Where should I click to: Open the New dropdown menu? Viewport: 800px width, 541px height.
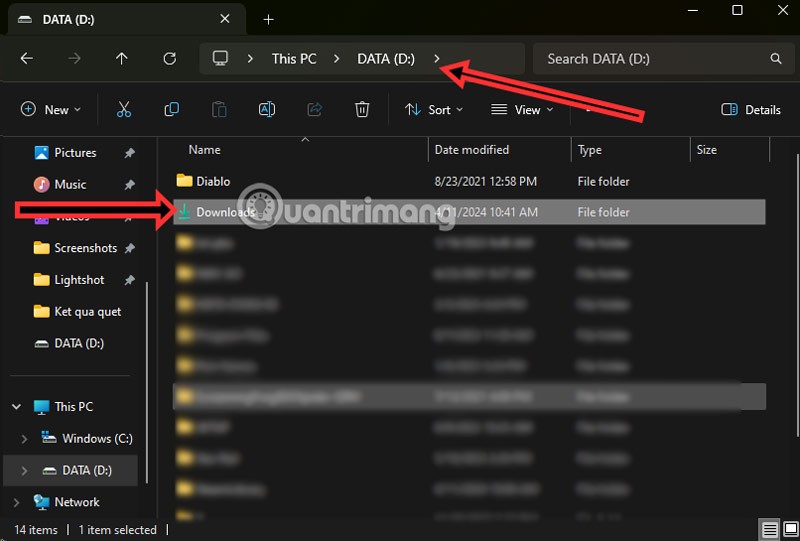(x=51, y=110)
